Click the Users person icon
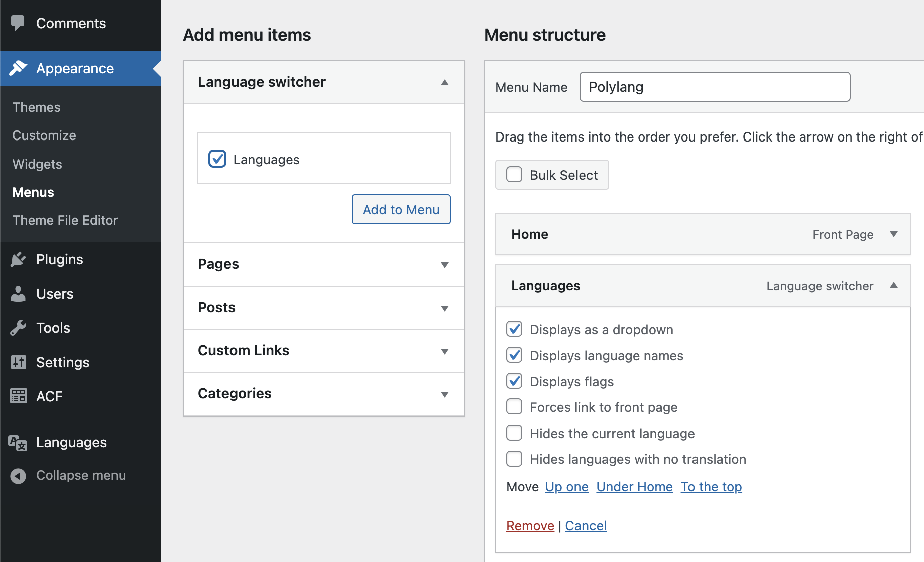 (x=18, y=294)
